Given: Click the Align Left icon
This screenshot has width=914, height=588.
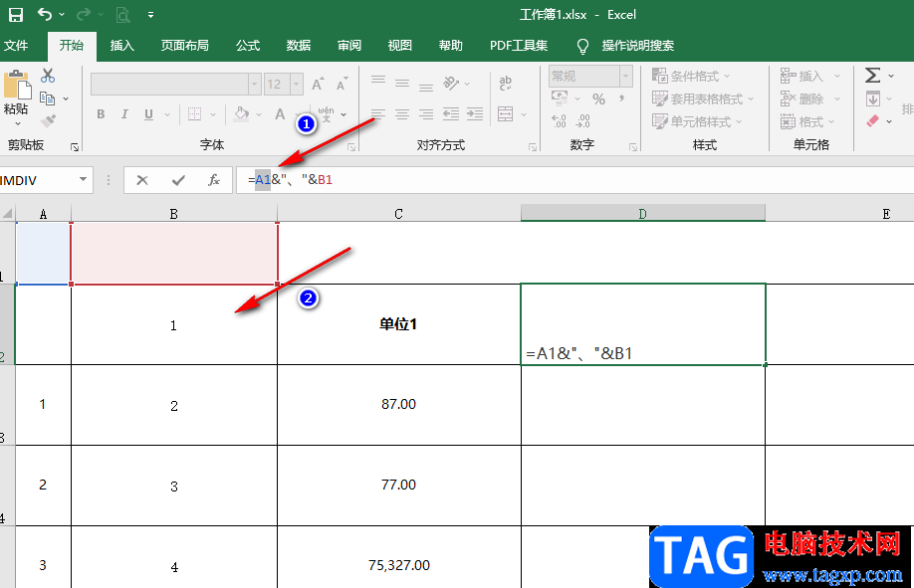Looking at the screenshot, I should click(378, 114).
